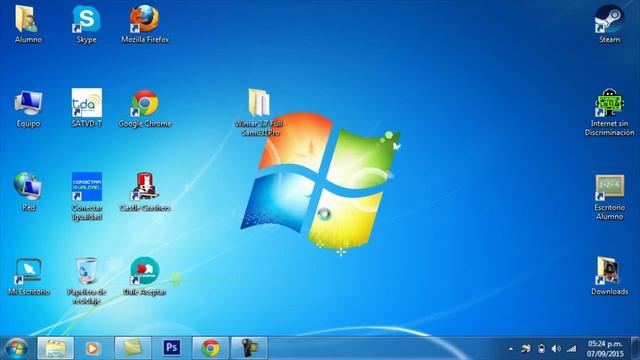Click the Google Chrome desktop icon
The height and width of the screenshot is (360, 640).
click(144, 103)
